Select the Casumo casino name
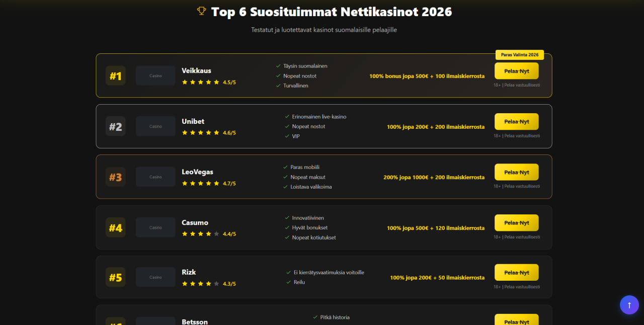 pos(195,222)
